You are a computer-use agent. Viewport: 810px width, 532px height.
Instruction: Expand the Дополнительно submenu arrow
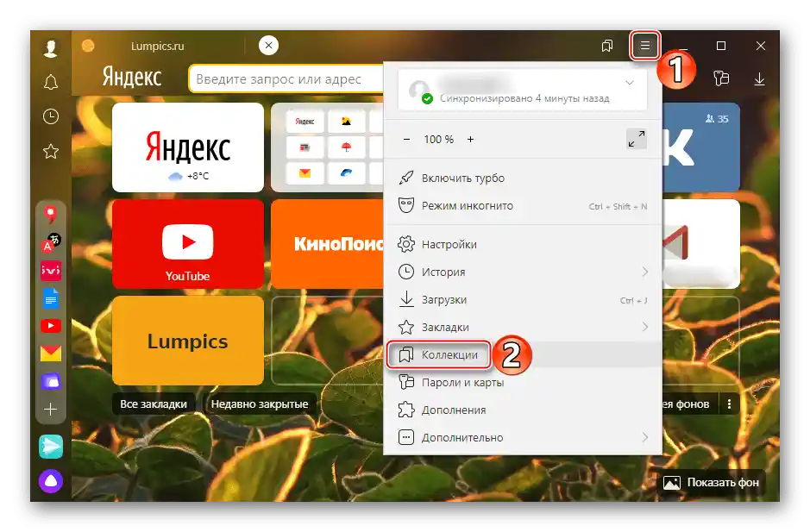pyautogui.click(x=644, y=437)
